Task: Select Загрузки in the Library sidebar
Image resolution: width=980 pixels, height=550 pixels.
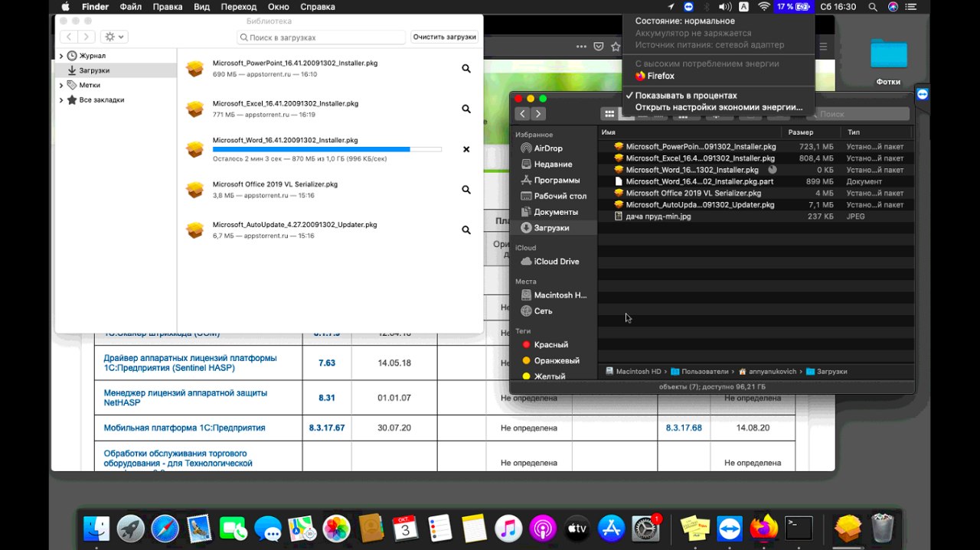Action: tap(94, 70)
